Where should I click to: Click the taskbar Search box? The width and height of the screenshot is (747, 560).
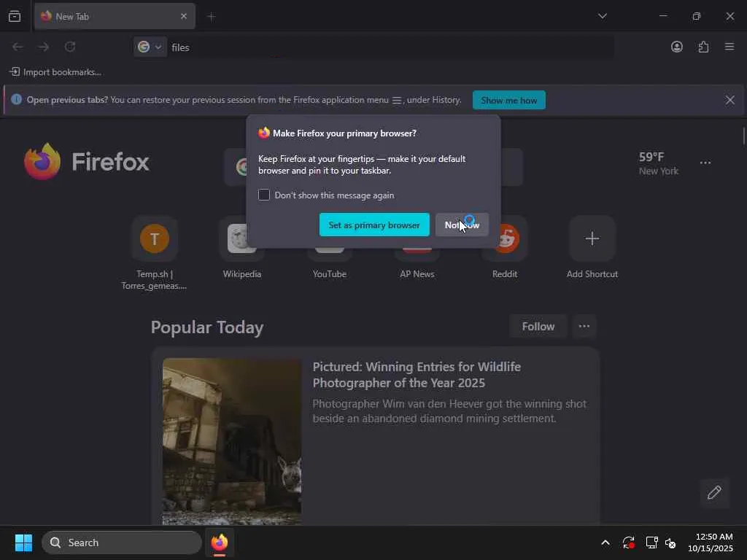point(122,542)
